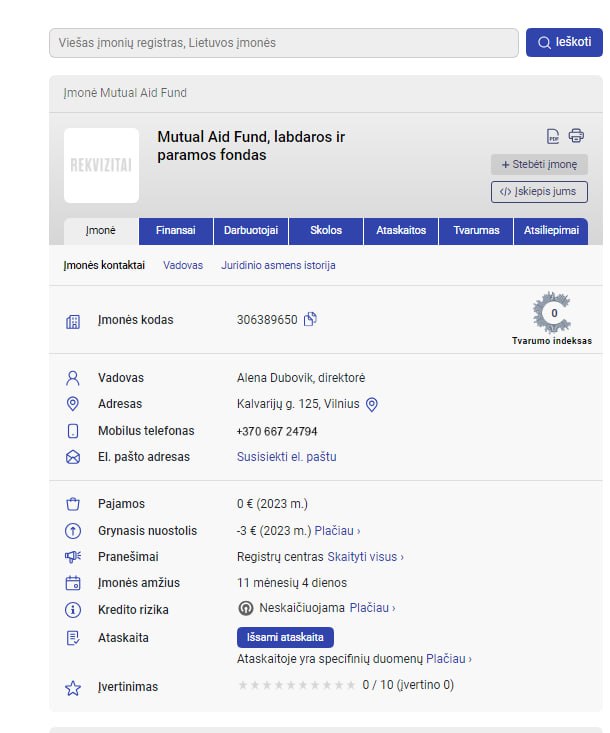Click the info icon beside Kredito rizika
Image resolution: width=610 pixels, height=733 pixels.
click(x=73, y=610)
